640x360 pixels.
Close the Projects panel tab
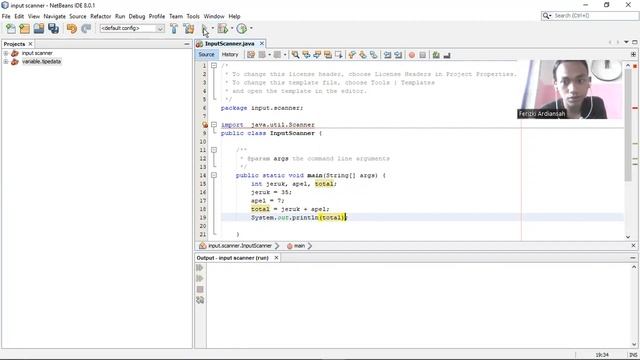[x=30, y=44]
